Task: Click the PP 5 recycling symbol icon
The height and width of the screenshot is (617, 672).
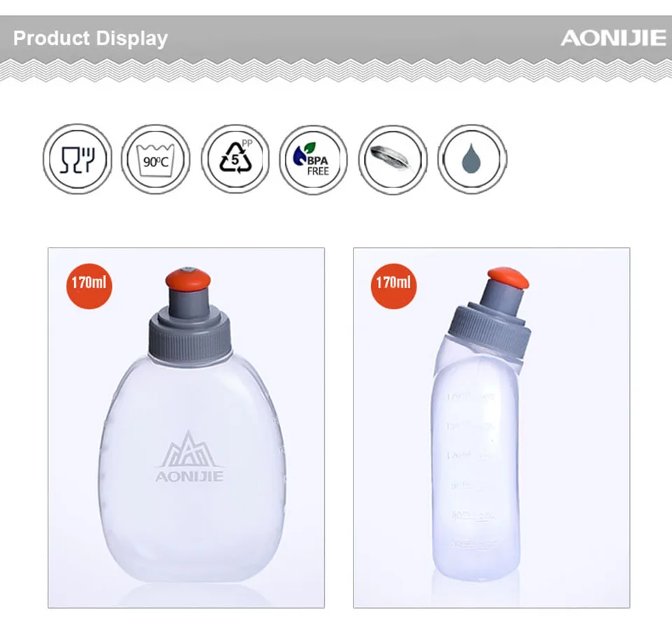Action: point(235,159)
